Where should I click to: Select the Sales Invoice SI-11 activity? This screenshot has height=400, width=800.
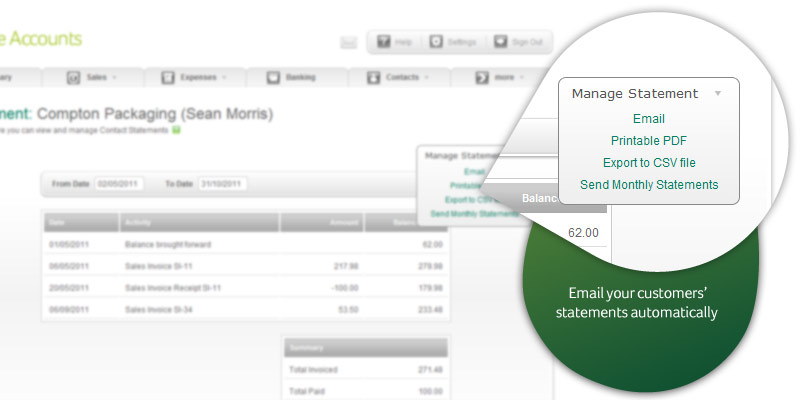(159, 266)
